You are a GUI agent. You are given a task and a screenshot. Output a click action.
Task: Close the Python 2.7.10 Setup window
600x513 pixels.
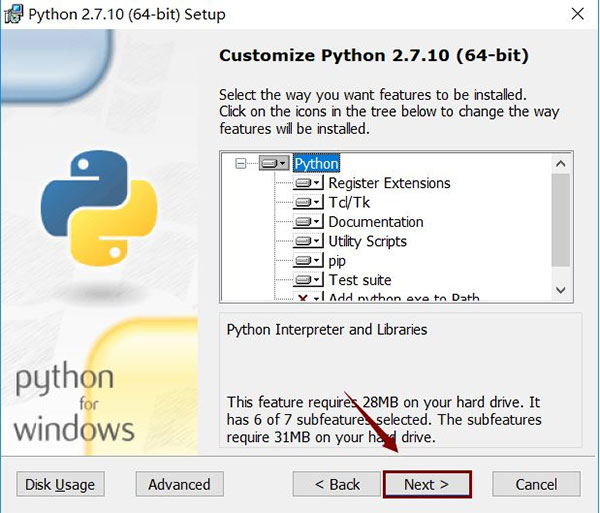point(577,14)
